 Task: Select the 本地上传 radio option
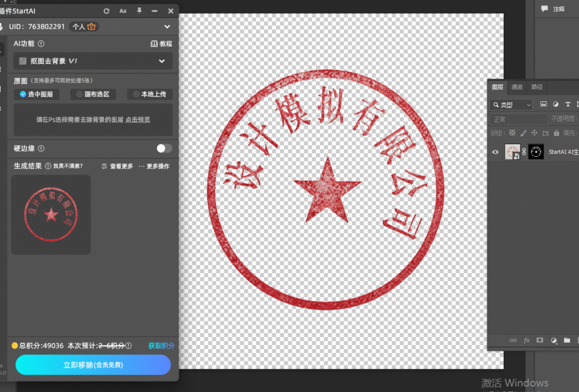pos(149,94)
